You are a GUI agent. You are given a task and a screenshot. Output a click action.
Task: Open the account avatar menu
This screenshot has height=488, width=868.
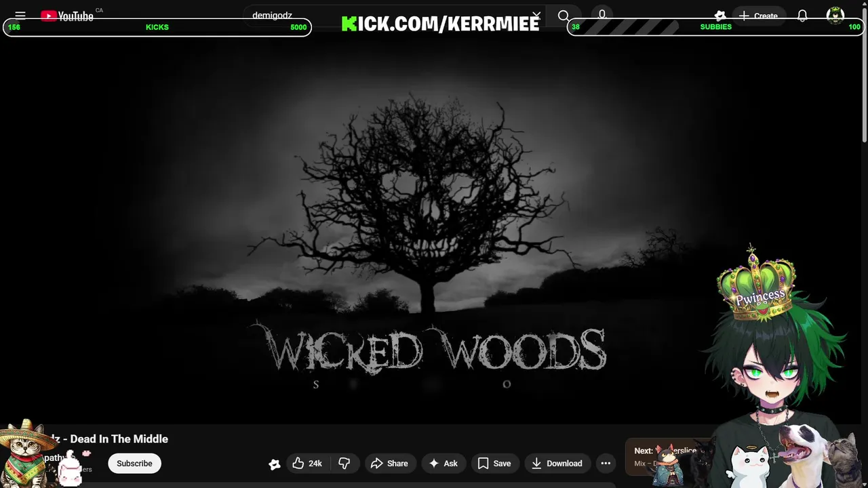835,16
